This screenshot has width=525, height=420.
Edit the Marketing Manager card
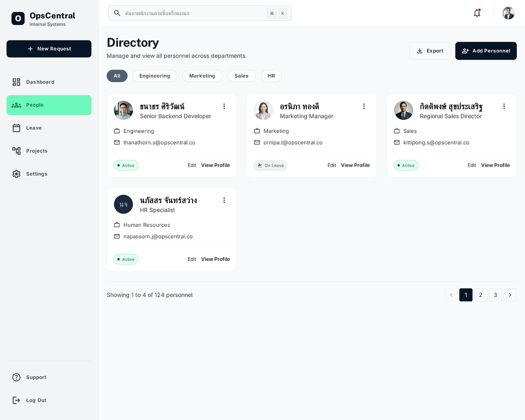click(x=332, y=165)
